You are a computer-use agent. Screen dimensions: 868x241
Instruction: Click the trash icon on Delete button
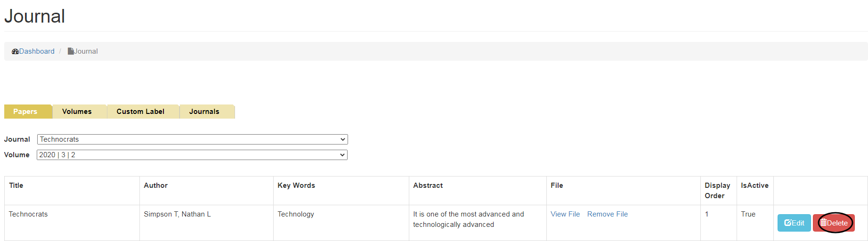point(823,223)
